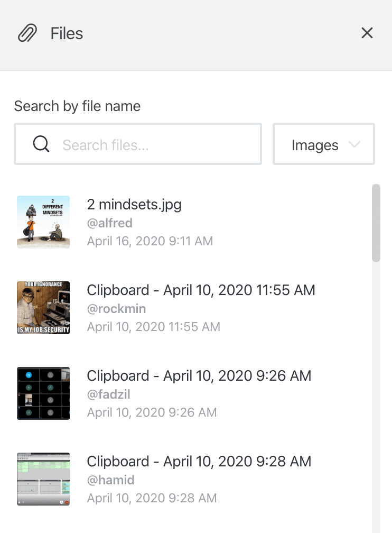Click the @rockmin username
The height and width of the screenshot is (533, 392).
[x=116, y=309]
